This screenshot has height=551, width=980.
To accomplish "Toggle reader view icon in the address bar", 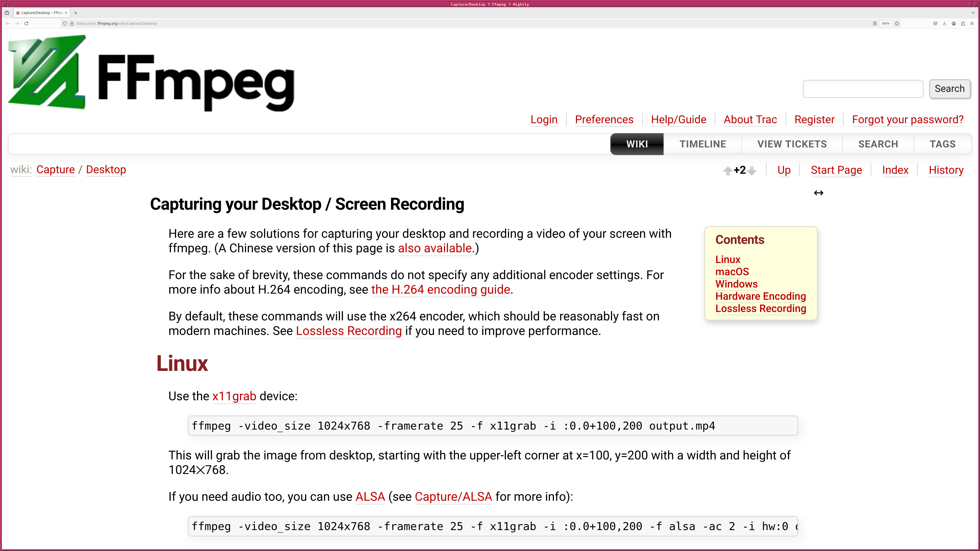I will pyautogui.click(x=875, y=23).
